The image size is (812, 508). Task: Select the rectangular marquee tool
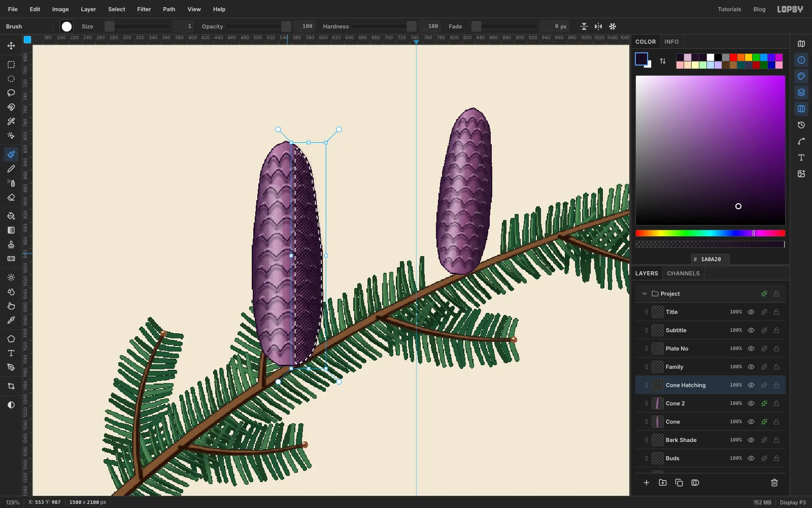click(11, 65)
